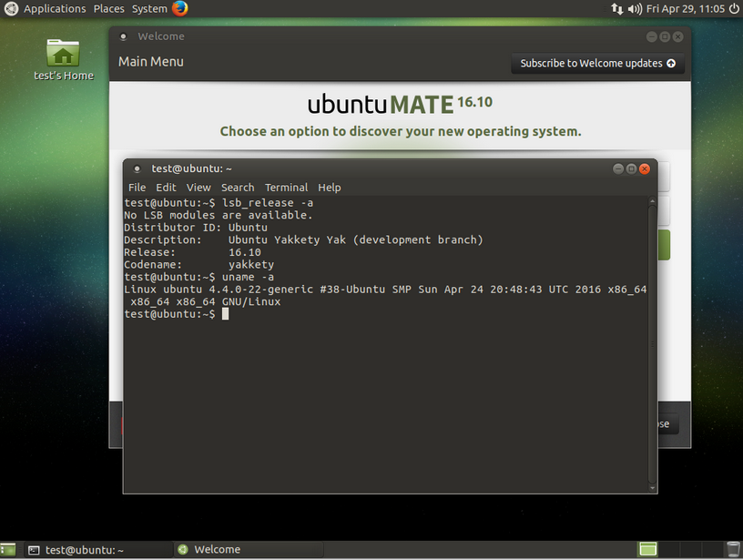Click the 'uname -a' command line

pyautogui.click(x=199, y=277)
